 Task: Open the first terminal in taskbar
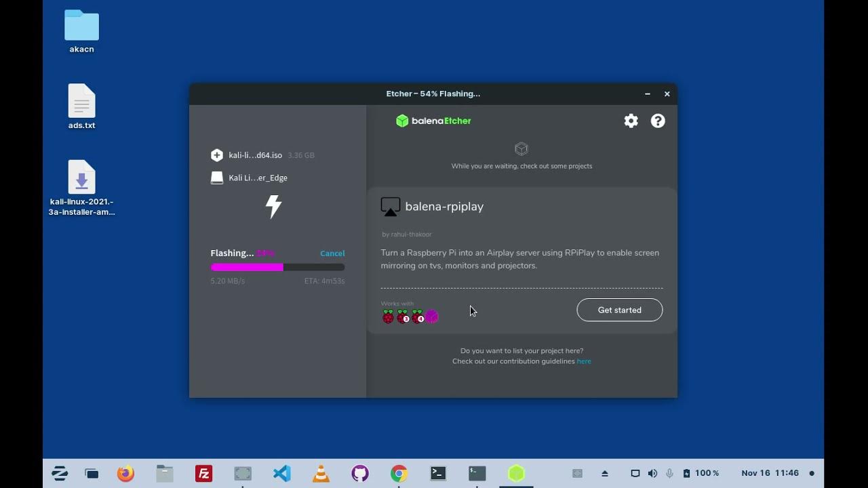(438, 473)
